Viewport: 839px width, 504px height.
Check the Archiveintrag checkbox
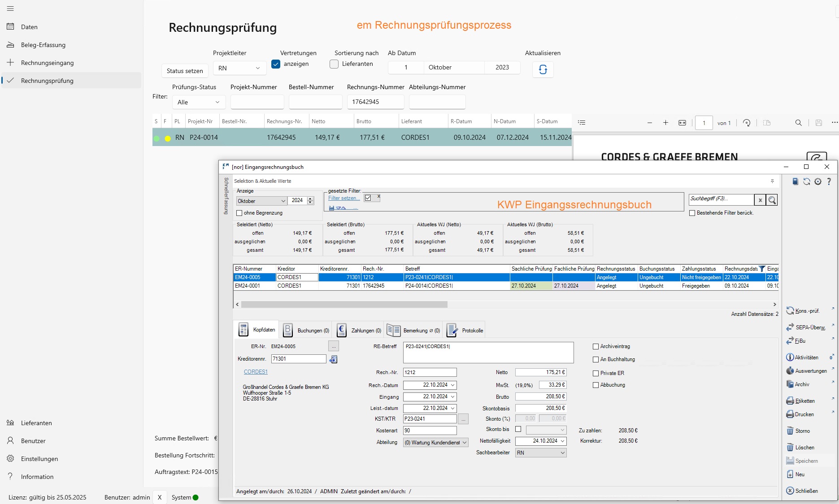(596, 347)
